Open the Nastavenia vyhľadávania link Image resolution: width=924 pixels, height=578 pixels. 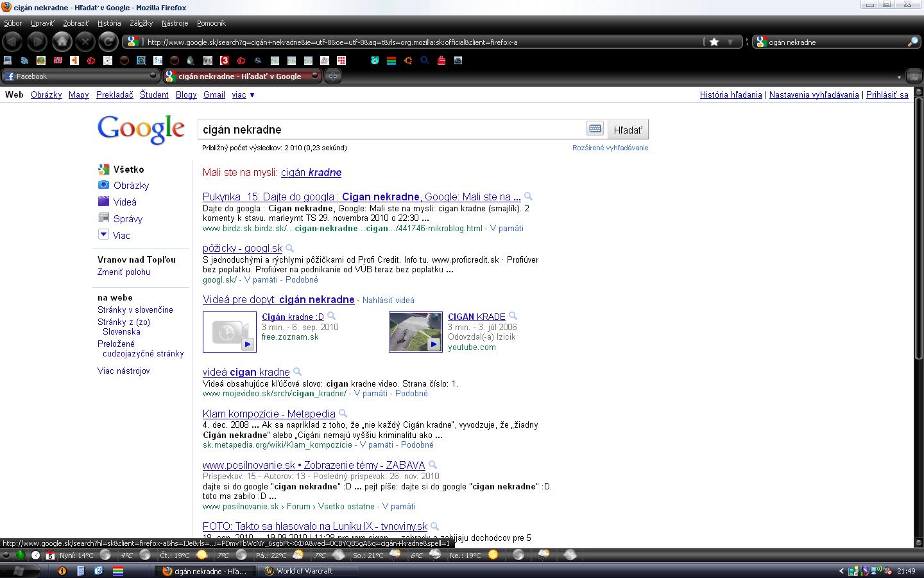pos(814,94)
